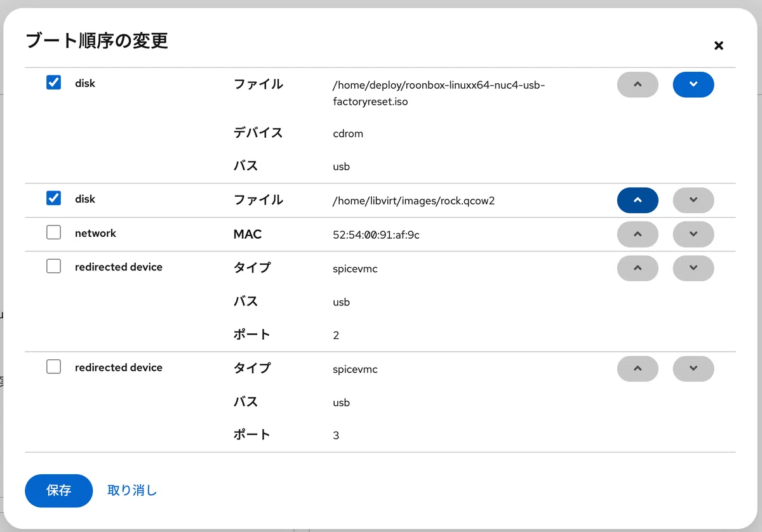Enable the network boot checkbox
Image resolution: width=762 pixels, height=532 pixels.
pos(54,232)
